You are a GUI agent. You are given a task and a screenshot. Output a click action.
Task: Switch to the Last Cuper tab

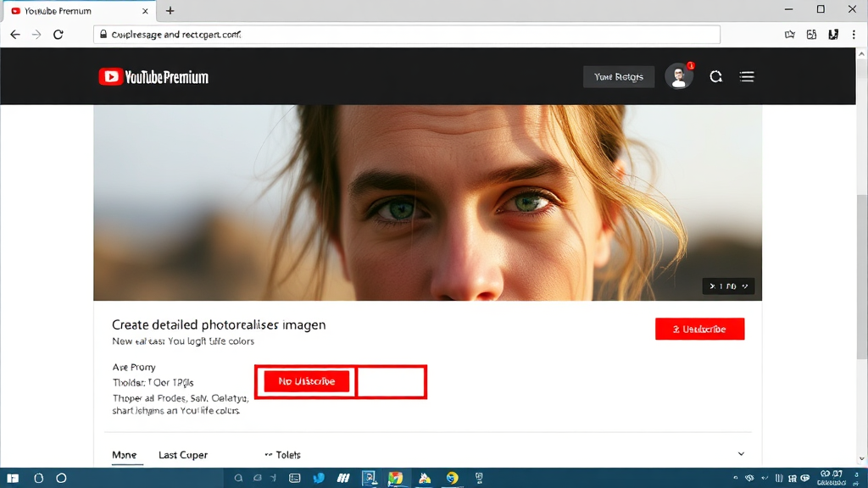183,455
